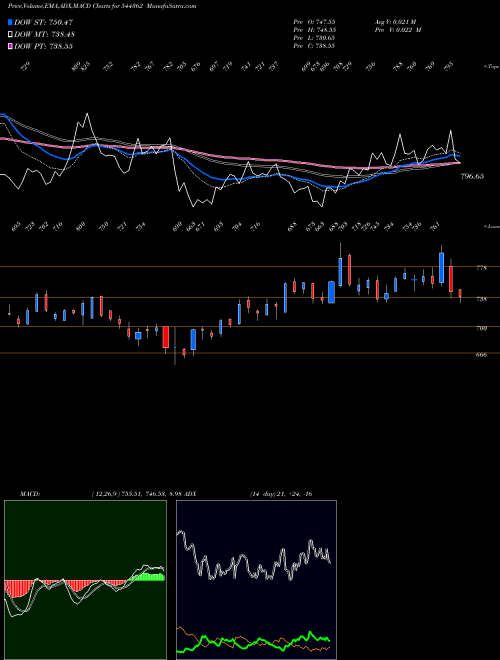Click the Pre H: 748.55 value
500x660 pixels.
coord(314,30)
